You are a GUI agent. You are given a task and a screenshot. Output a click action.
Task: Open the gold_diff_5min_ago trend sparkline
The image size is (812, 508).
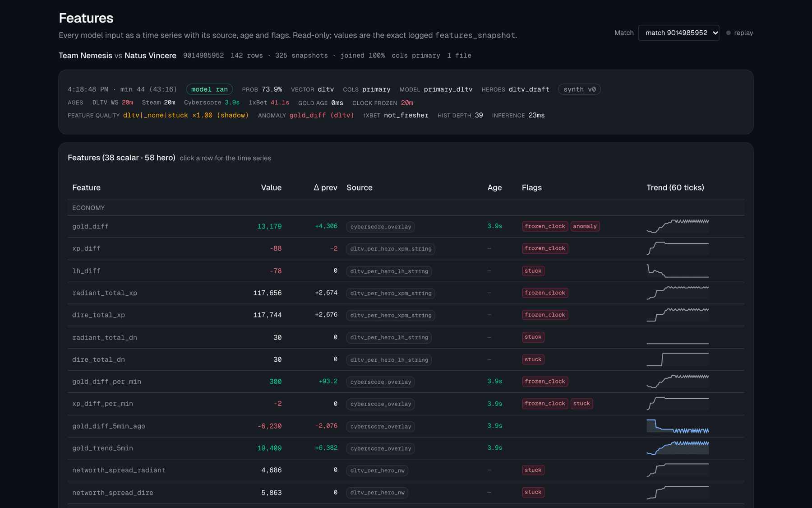point(678,425)
